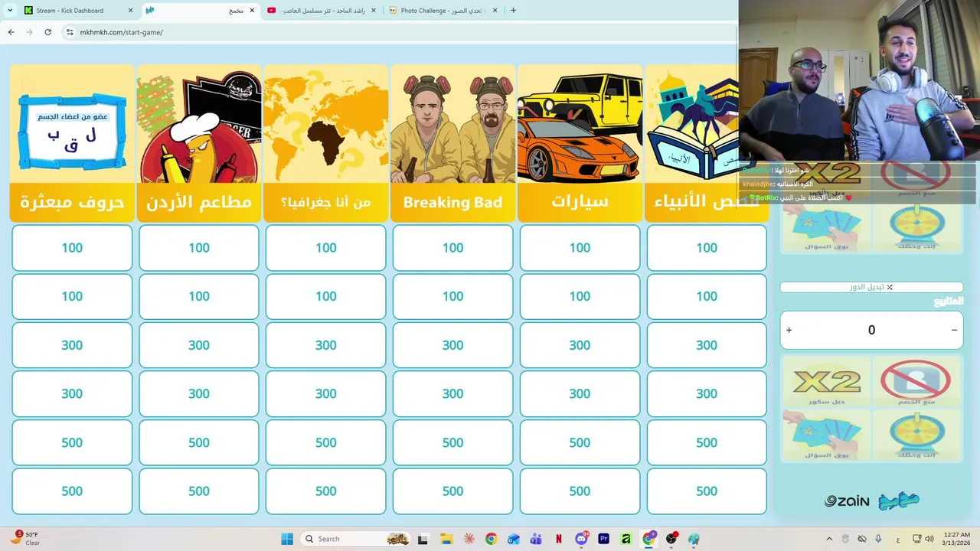This screenshot has height=551, width=980.
Task: Open Outlook from the taskbar
Action: coord(514,539)
